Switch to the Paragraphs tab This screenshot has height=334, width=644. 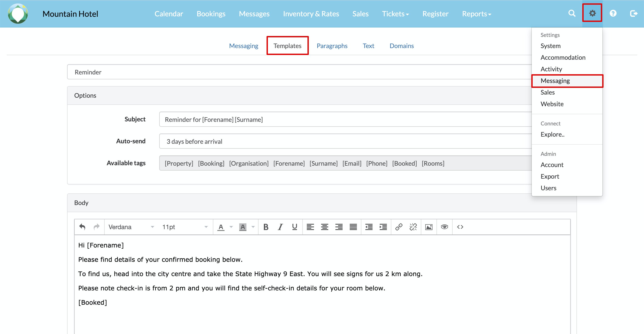332,46
